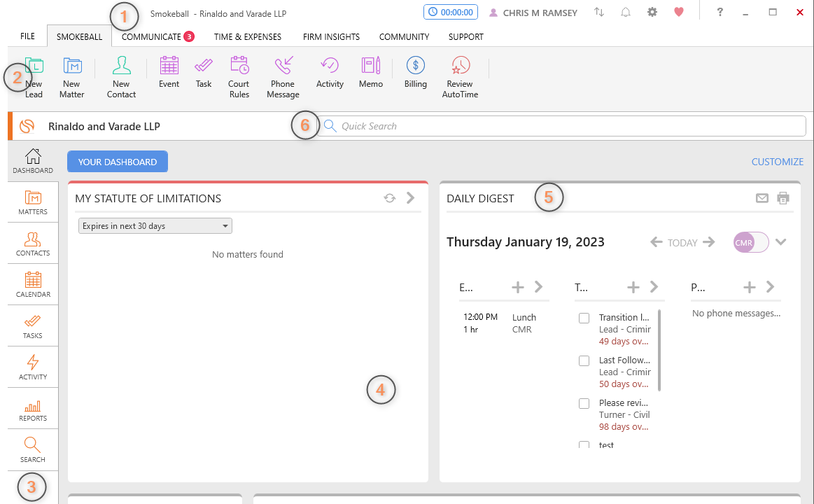Switch to TIME & EXPENSES tab
Screen dimensions: 814x504
coord(248,36)
